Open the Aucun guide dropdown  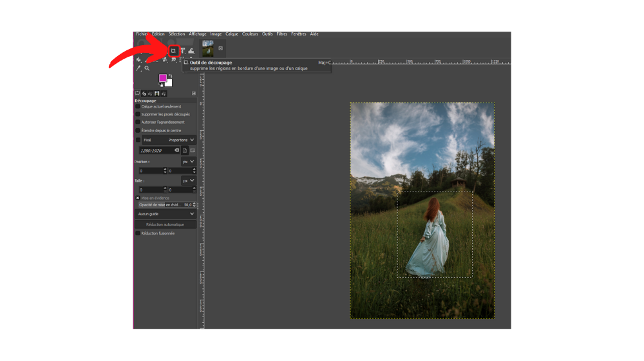pos(166,214)
